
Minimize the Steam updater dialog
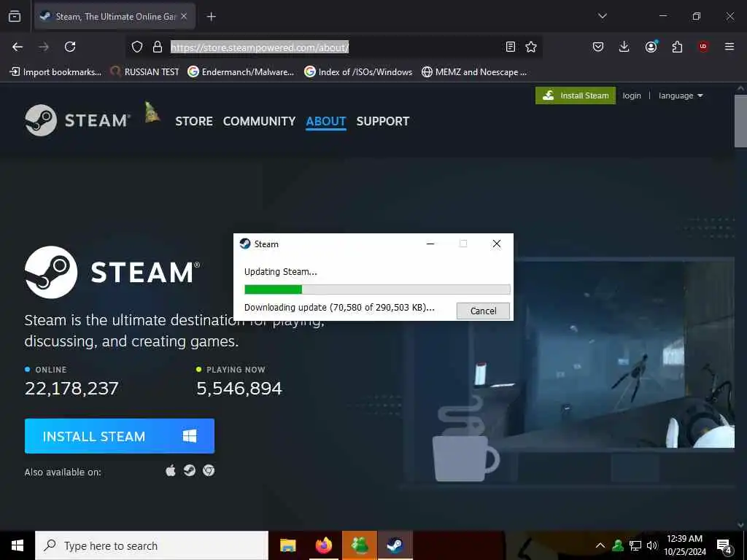[430, 244]
